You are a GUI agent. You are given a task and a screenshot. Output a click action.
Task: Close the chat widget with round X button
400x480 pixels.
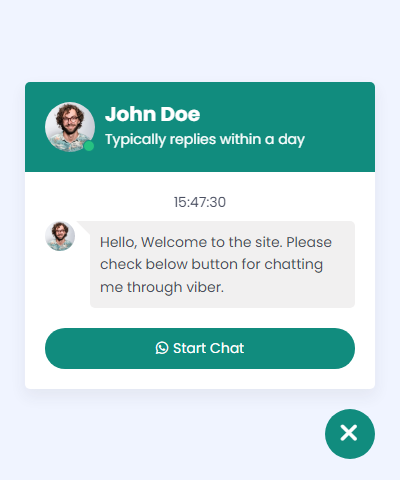[x=350, y=434]
